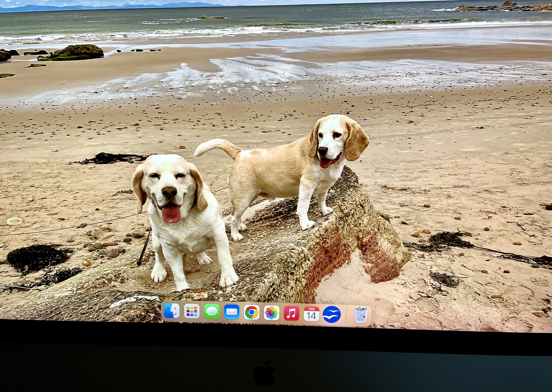Launch OpenOffice seagull icon

click(x=332, y=314)
